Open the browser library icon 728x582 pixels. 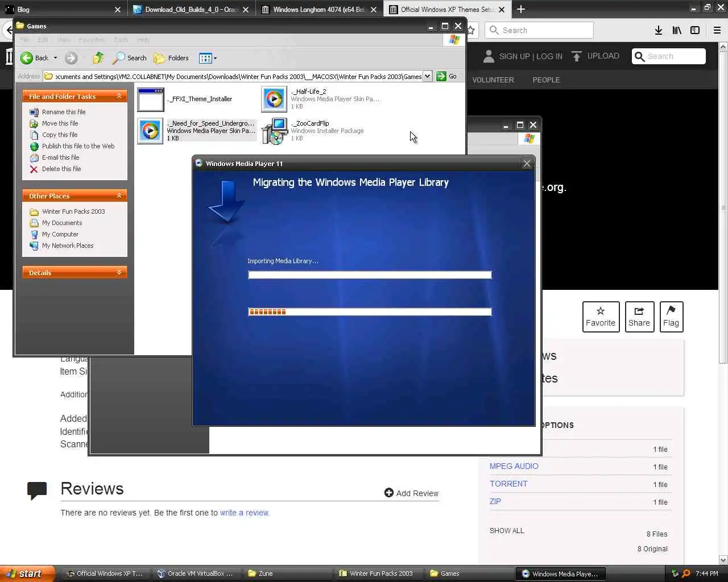[677, 30]
